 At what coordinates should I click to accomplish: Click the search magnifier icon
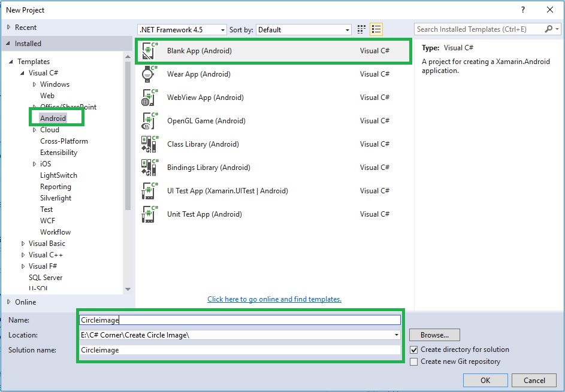point(548,29)
